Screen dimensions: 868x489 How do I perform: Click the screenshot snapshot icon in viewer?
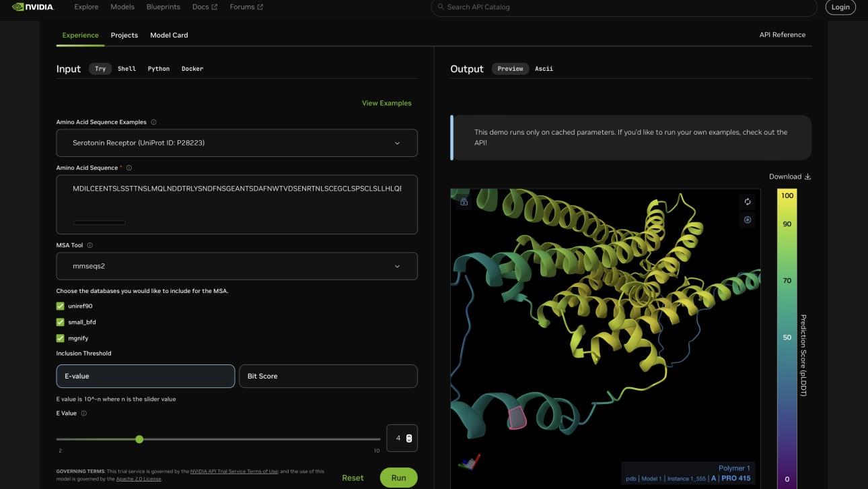coord(747,220)
